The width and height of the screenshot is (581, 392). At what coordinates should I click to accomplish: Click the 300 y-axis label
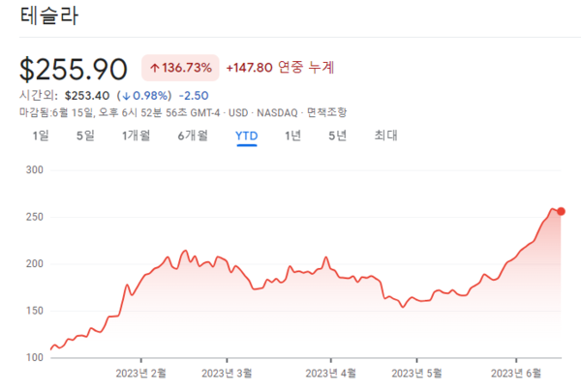pos(35,170)
